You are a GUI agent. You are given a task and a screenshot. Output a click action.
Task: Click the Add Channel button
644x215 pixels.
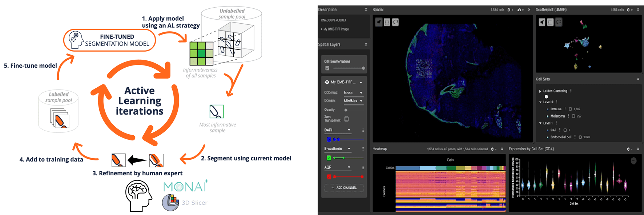pyautogui.click(x=344, y=188)
